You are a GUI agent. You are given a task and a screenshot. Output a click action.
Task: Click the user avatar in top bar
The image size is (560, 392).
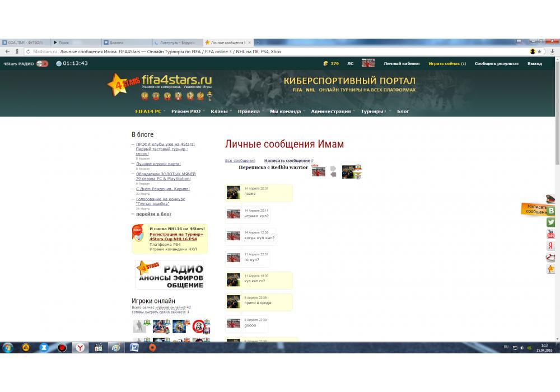(368, 63)
